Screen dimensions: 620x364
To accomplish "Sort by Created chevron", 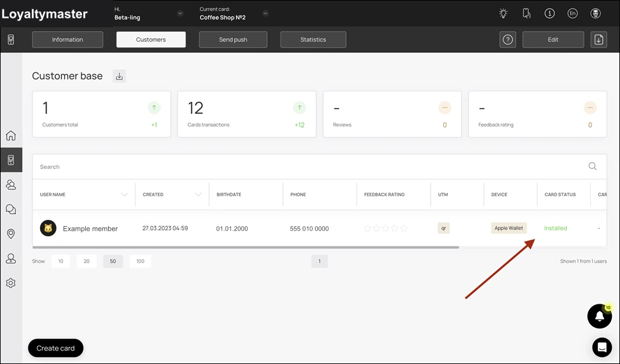I will (x=198, y=194).
